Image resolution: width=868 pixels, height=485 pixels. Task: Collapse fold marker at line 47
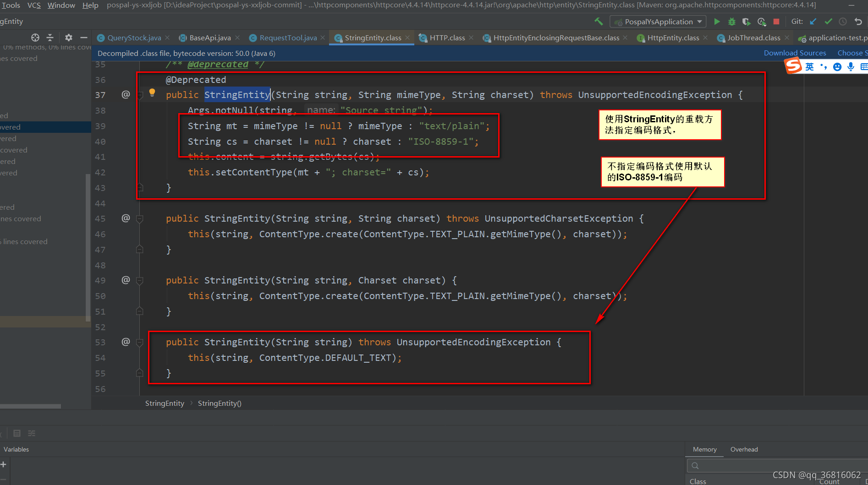coord(140,250)
